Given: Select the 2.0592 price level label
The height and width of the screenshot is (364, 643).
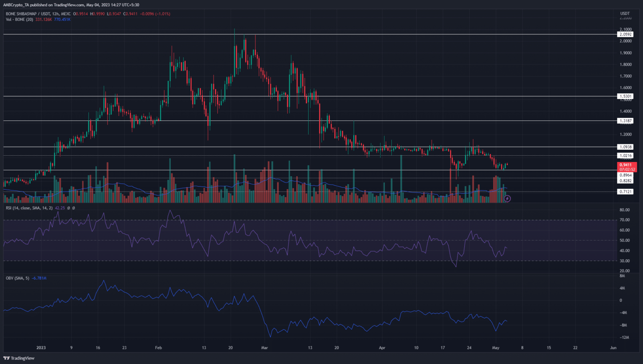Looking at the screenshot, I should (x=625, y=34).
